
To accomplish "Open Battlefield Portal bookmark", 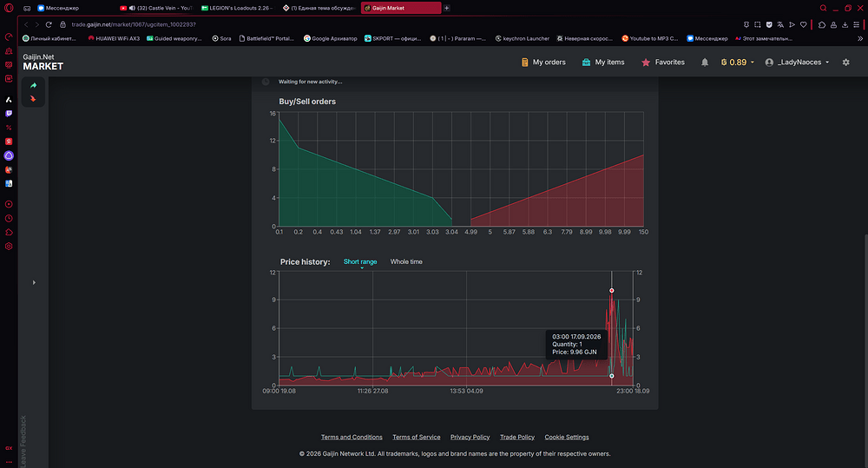I will (x=266, y=39).
